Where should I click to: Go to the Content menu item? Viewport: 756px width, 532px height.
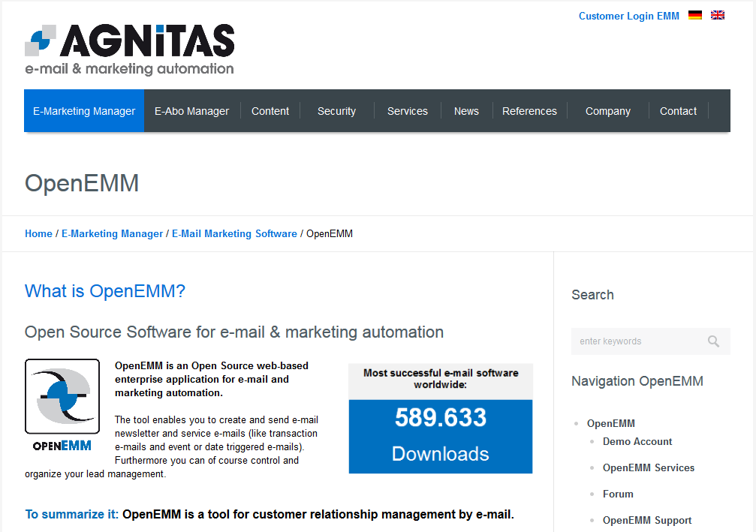270,111
